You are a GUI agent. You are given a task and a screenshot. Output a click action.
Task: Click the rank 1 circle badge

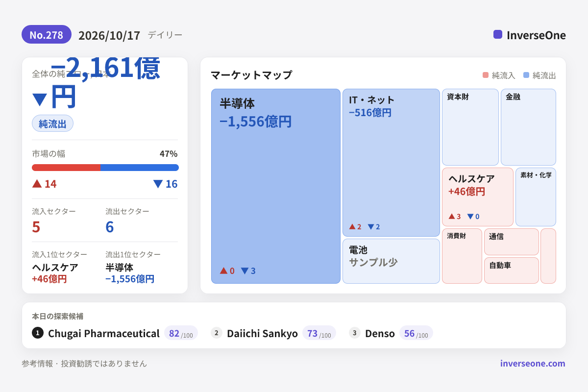pyautogui.click(x=38, y=333)
